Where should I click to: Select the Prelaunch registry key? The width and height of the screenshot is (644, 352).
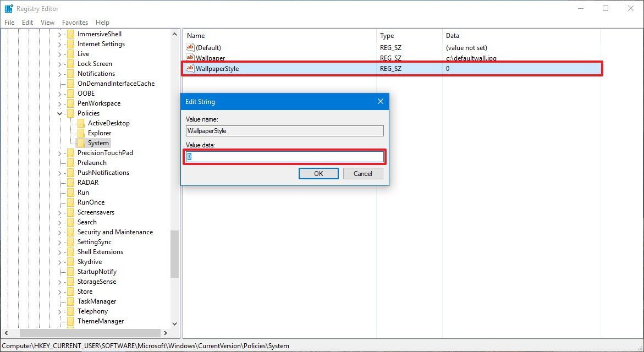[x=91, y=162]
